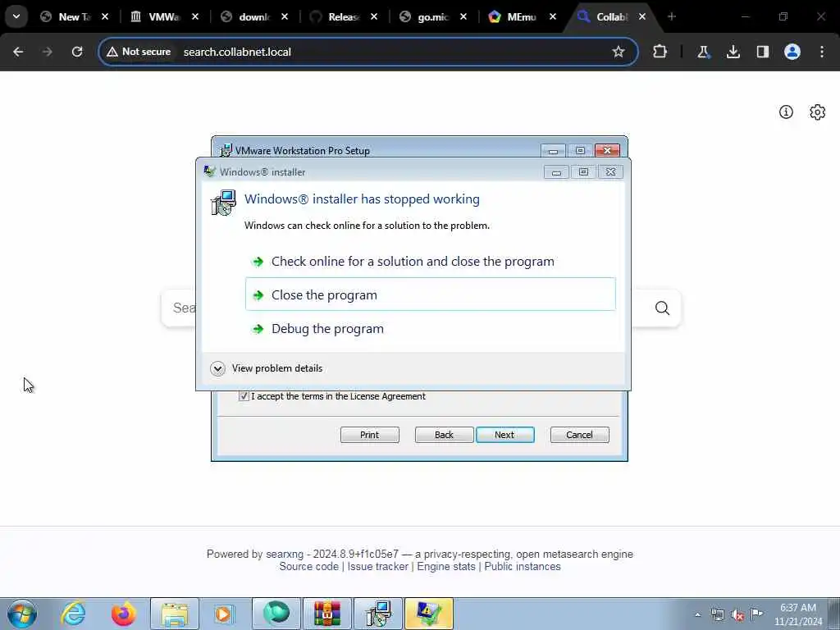Close the VMware Workstation Pro Setup window

coord(607,151)
